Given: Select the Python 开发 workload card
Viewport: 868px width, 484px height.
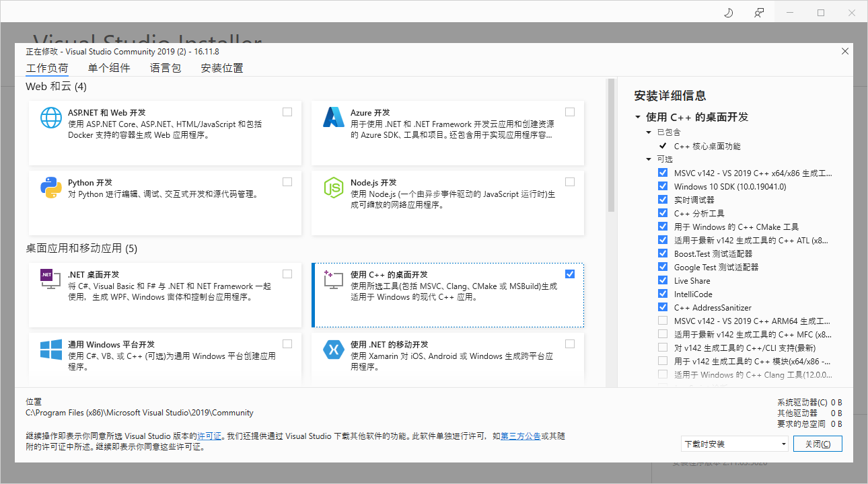Looking at the screenshot, I should (165, 203).
